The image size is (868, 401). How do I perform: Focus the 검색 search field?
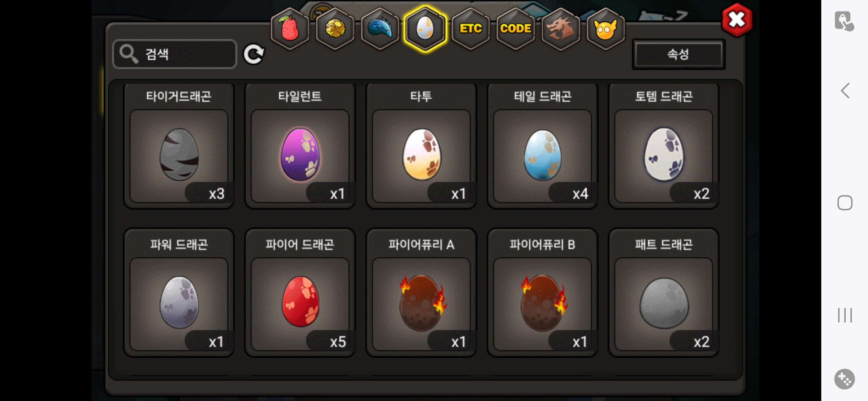175,54
